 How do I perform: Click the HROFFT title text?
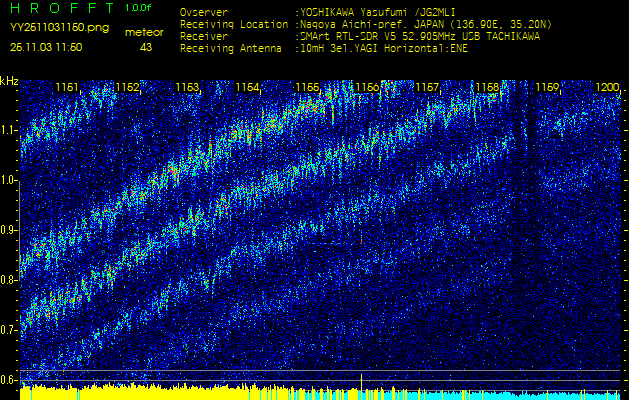coord(64,8)
